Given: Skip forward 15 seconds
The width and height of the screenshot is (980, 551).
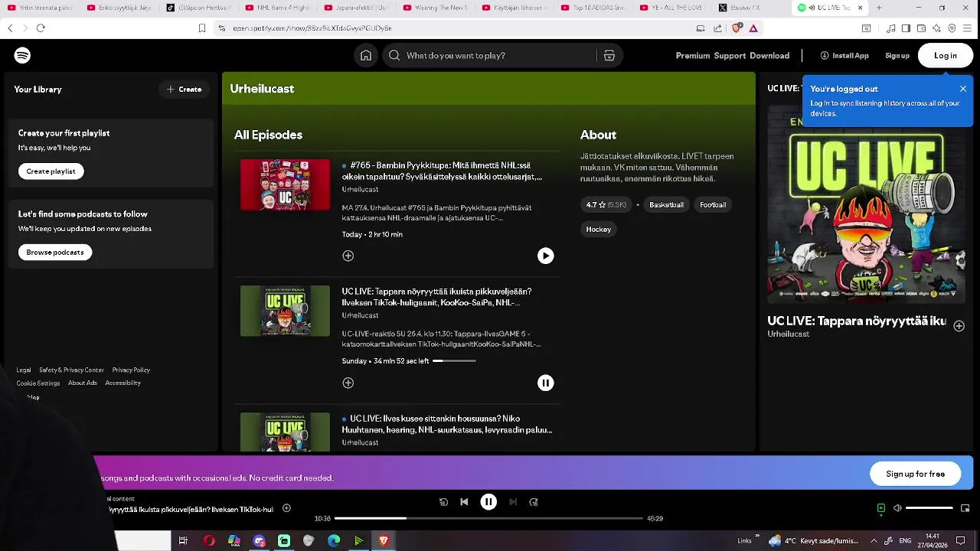Looking at the screenshot, I should (x=534, y=502).
